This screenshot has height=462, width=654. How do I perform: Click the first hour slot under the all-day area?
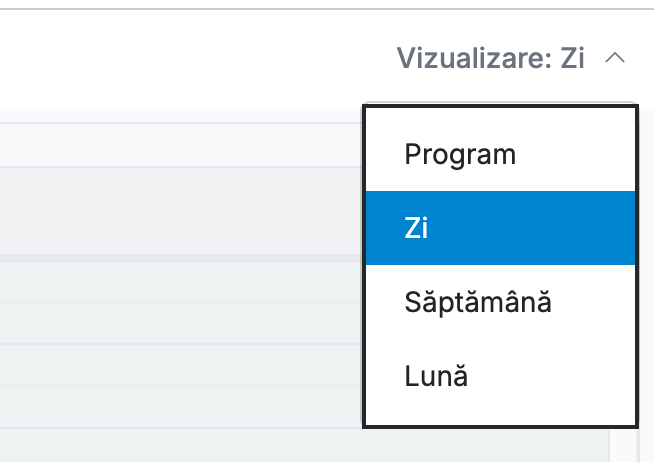(x=181, y=281)
